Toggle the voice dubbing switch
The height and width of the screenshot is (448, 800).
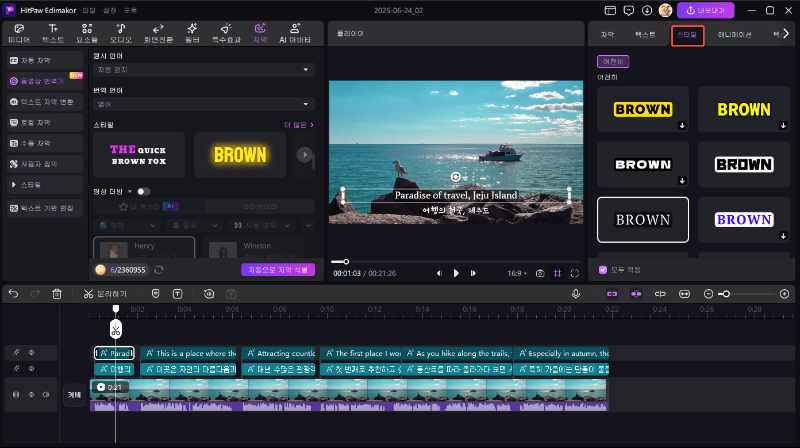[144, 190]
